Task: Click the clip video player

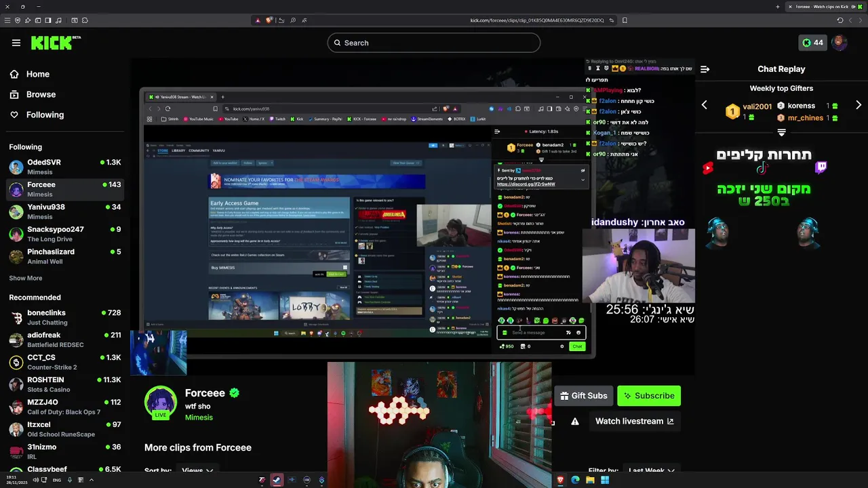Action: (x=412, y=217)
